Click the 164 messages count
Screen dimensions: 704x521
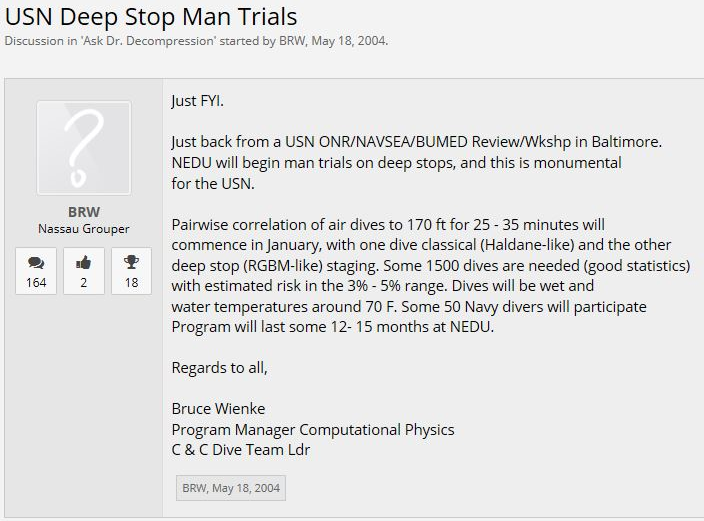click(36, 283)
